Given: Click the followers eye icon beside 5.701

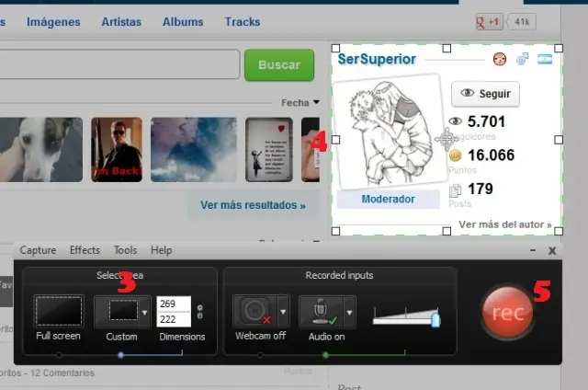Looking at the screenshot, I should click(x=456, y=121).
